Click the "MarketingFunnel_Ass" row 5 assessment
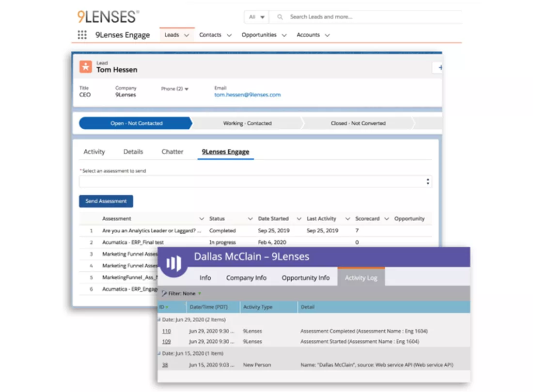The height and width of the screenshot is (392, 533). click(x=130, y=277)
